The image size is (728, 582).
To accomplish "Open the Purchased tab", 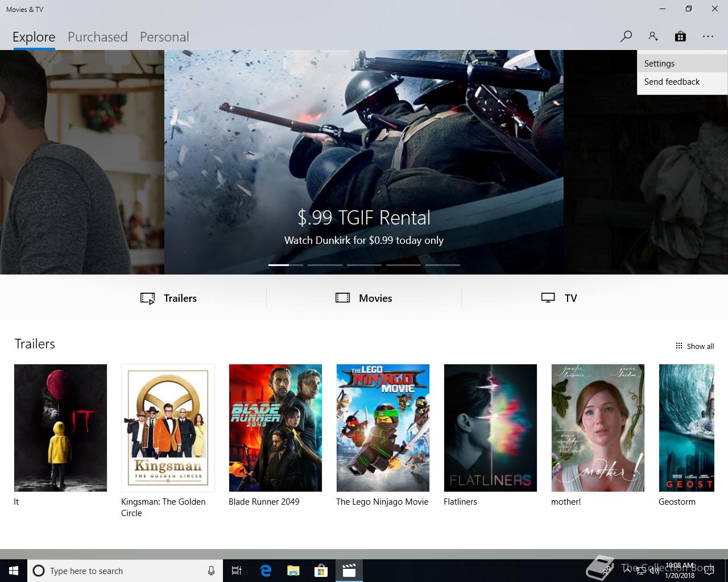I will click(98, 37).
